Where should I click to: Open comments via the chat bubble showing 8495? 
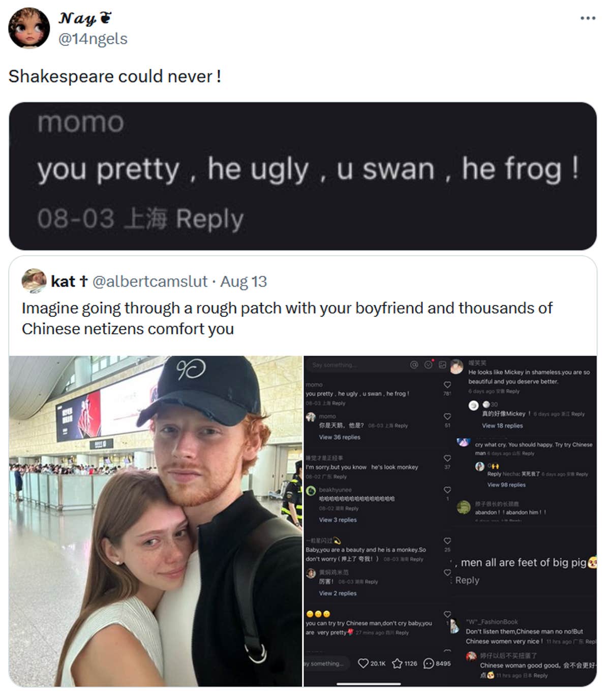point(429,663)
